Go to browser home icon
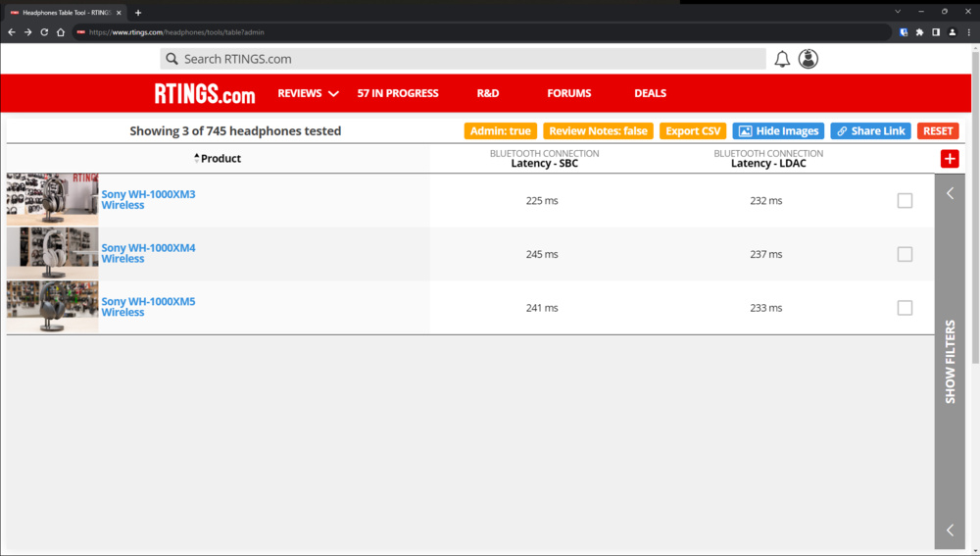980x556 pixels. (x=61, y=32)
